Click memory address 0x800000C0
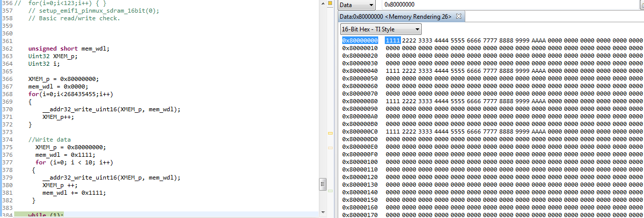The image size is (644, 218). (x=360, y=132)
